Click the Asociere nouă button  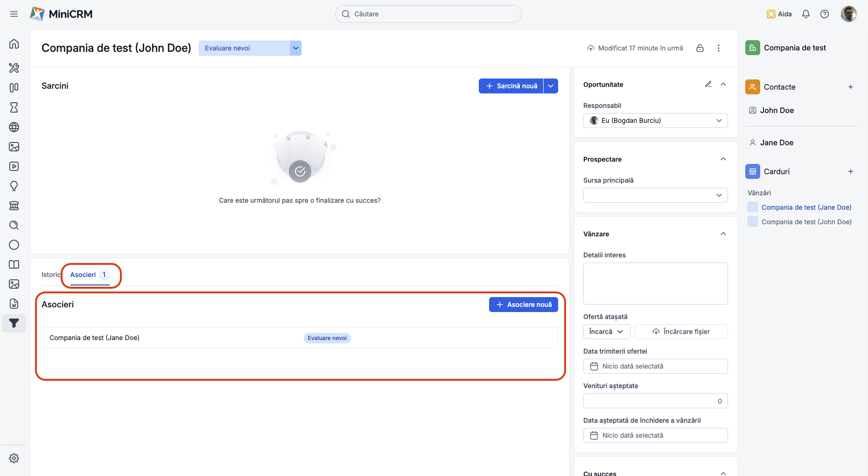coord(524,305)
